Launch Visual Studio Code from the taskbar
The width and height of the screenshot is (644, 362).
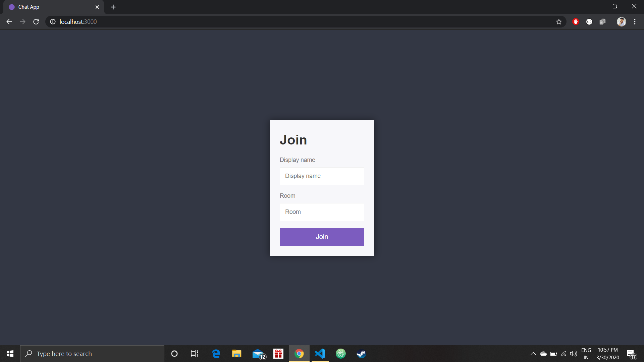tap(320, 354)
